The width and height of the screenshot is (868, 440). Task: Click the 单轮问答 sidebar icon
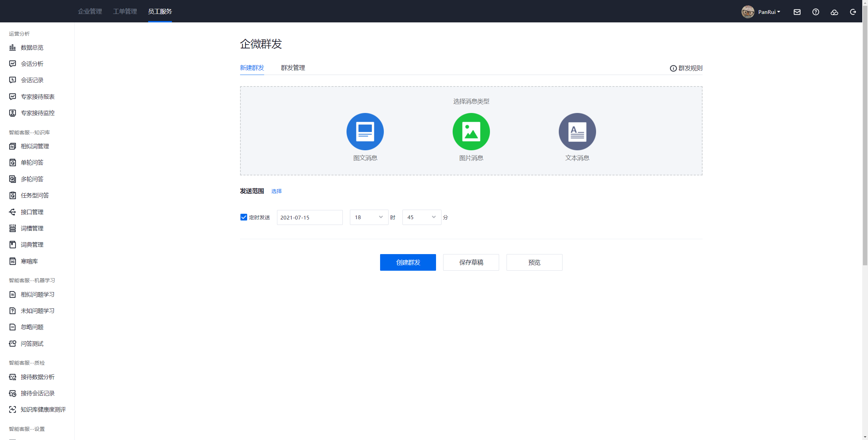(x=13, y=162)
